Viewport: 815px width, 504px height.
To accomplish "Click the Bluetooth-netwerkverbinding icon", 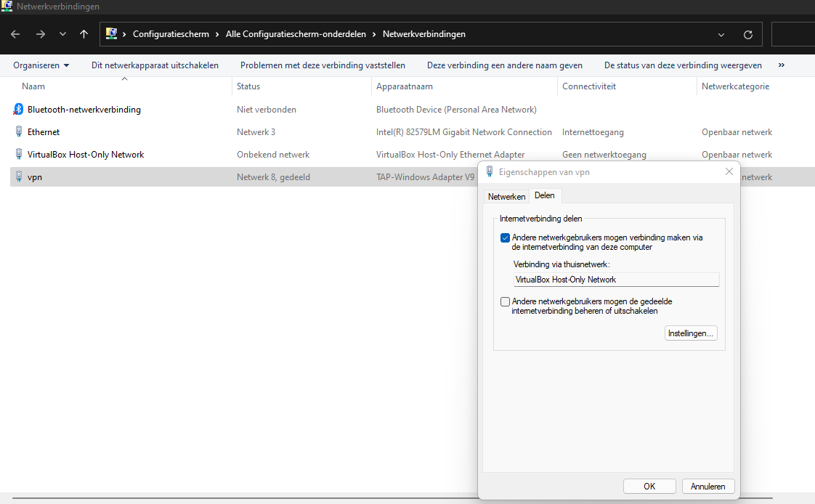I will coord(18,109).
